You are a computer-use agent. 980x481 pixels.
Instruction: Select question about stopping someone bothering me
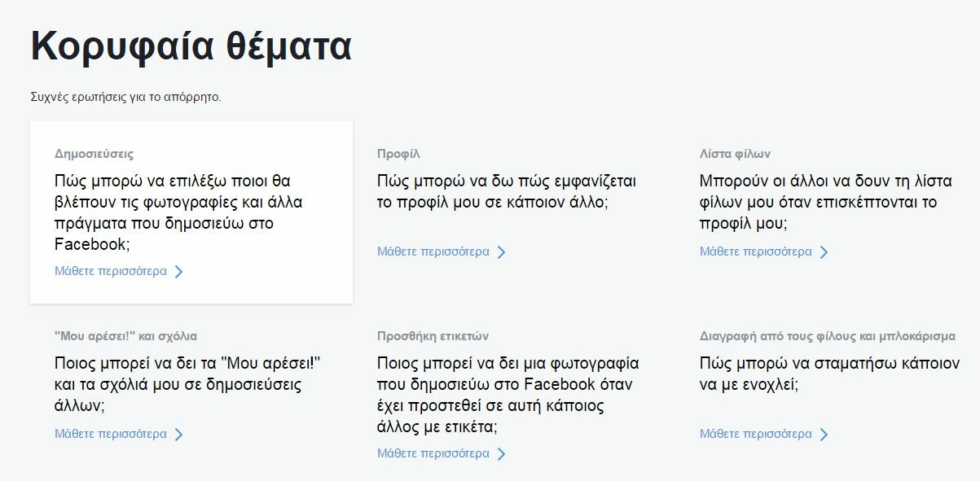[829, 374]
